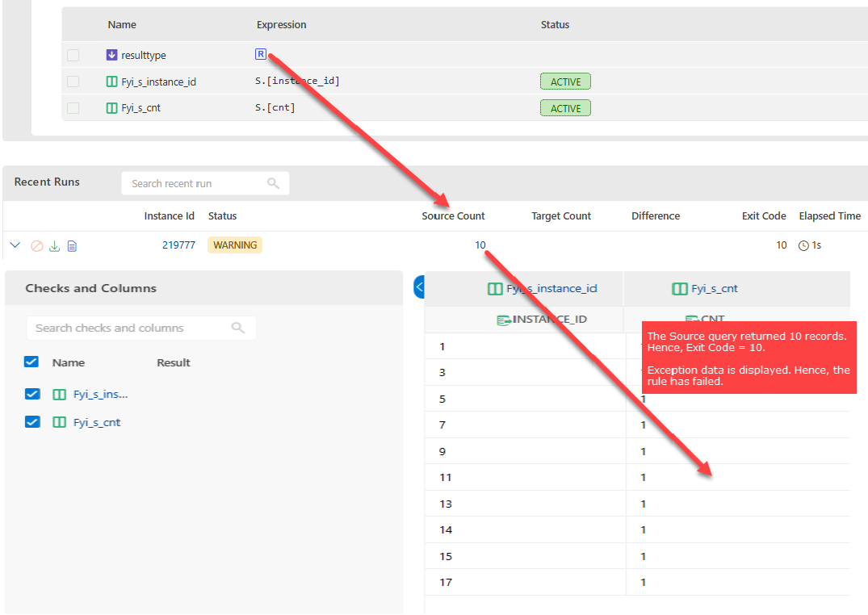Click the R expression icon in resulttype row
The height and width of the screenshot is (615, 868).
[260, 55]
